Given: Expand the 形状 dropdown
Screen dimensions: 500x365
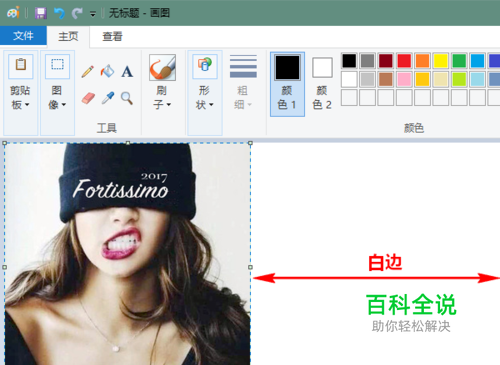Looking at the screenshot, I should 205,97.
